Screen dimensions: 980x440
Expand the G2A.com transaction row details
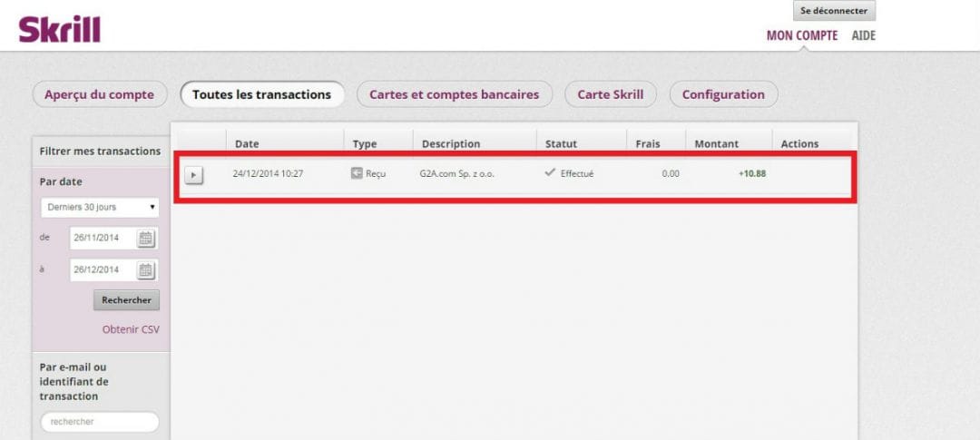(194, 176)
